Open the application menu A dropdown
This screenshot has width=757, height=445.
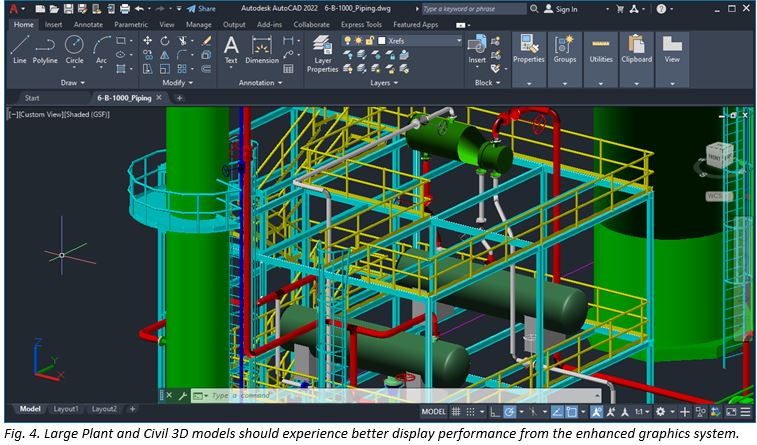[x=17, y=9]
